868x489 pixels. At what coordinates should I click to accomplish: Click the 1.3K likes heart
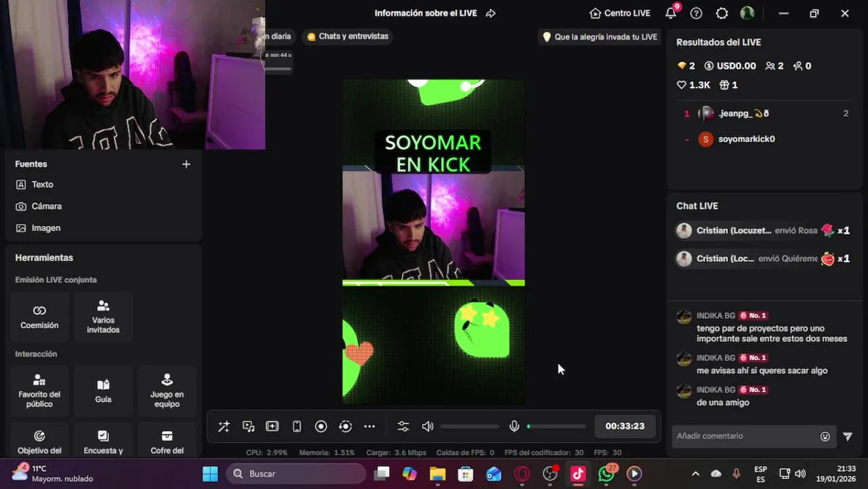point(693,85)
